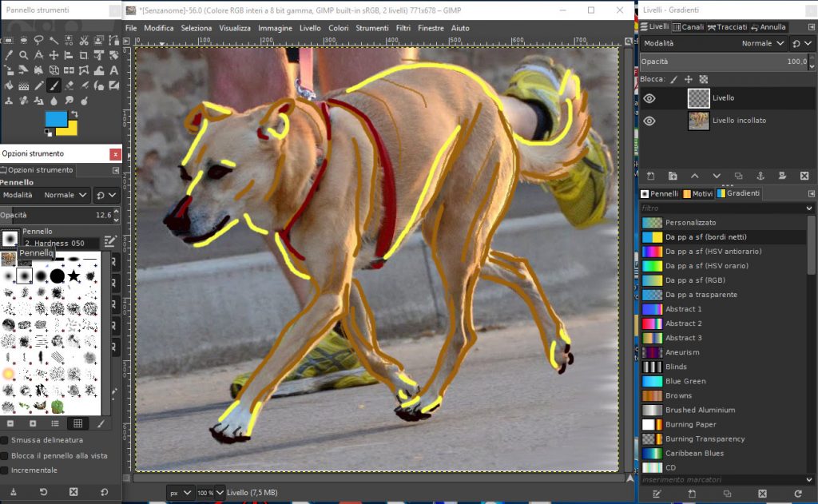Select the Pencil tool
This screenshot has width=818, height=504.
point(38,85)
